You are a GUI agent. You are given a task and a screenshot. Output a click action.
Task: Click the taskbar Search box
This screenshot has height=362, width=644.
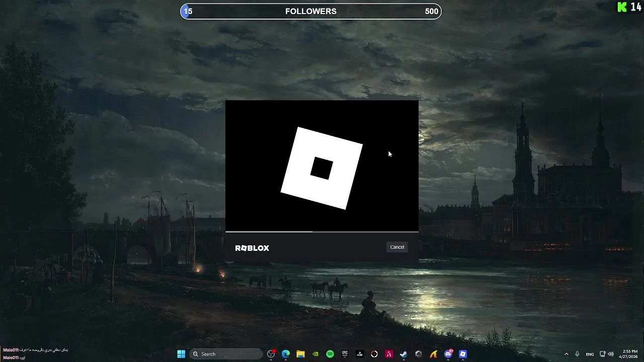coord(226,354)
